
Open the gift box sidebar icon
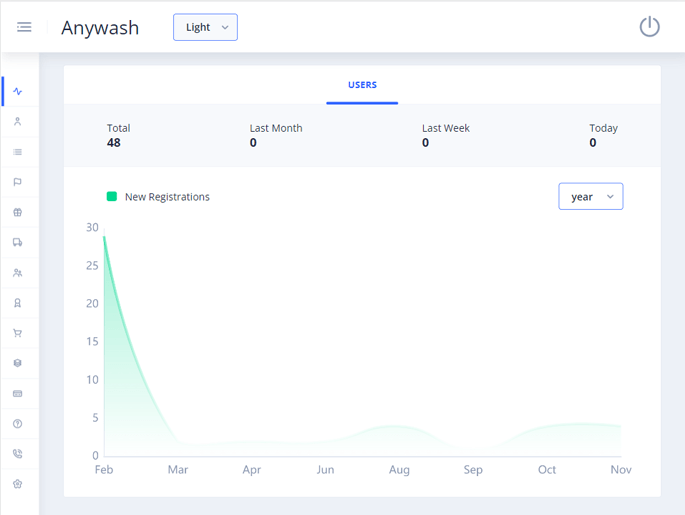[17, 212]
